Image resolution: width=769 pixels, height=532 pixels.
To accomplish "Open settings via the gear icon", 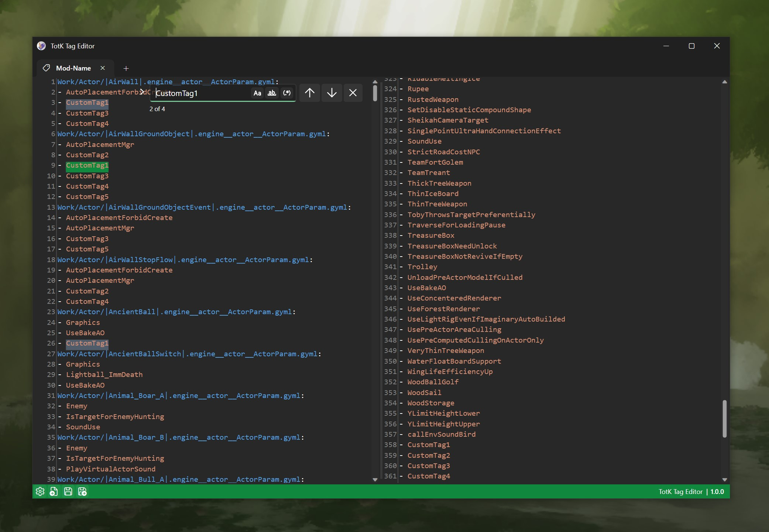I will point(40,491).
